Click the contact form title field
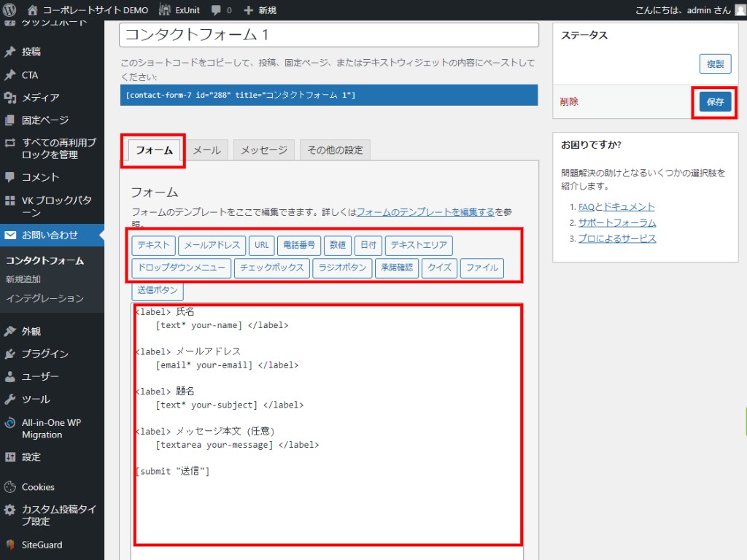 [329, 34]
